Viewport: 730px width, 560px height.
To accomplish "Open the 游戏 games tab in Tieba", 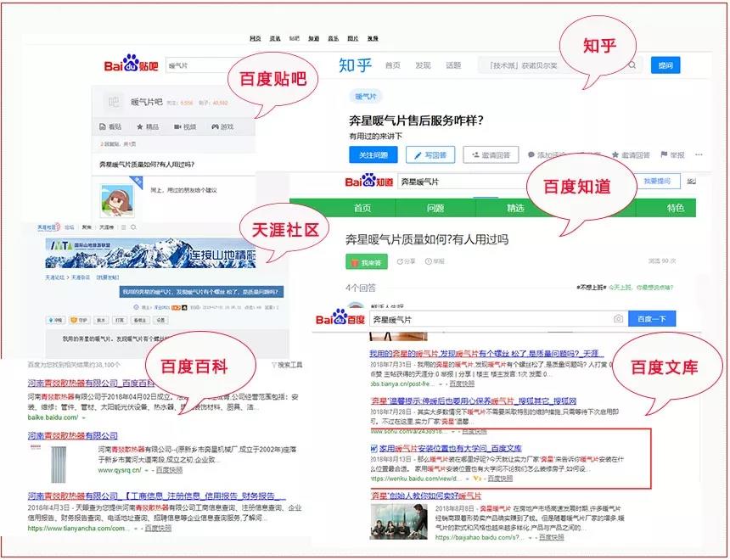I will click(x=222, y=126).
